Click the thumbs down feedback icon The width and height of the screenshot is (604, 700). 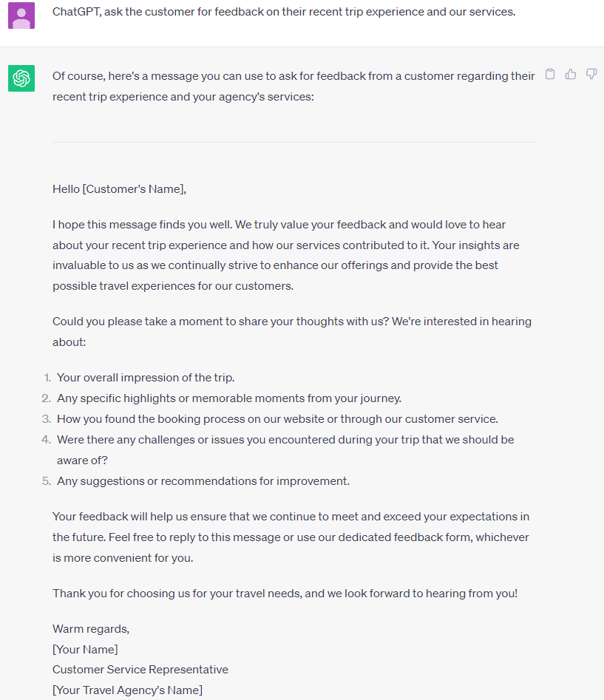pyautogui.click(x=591, y=74)
